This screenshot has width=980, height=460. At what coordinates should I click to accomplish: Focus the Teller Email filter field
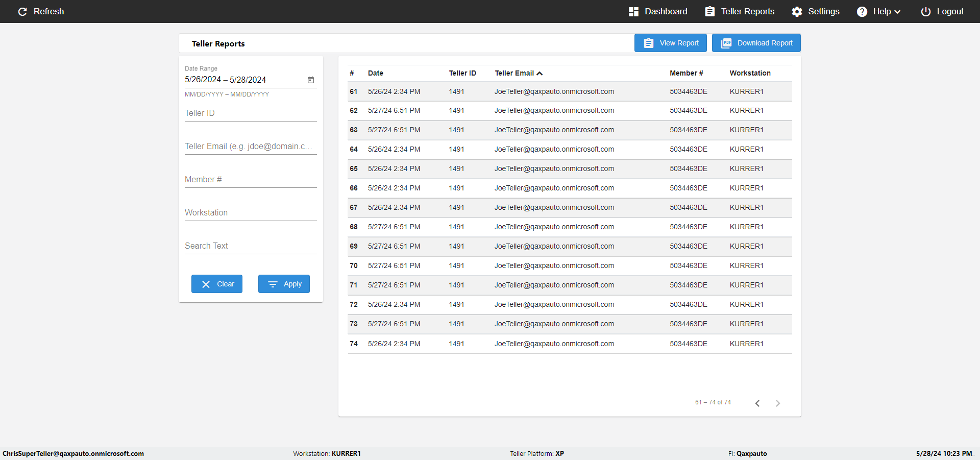[251, 146]
